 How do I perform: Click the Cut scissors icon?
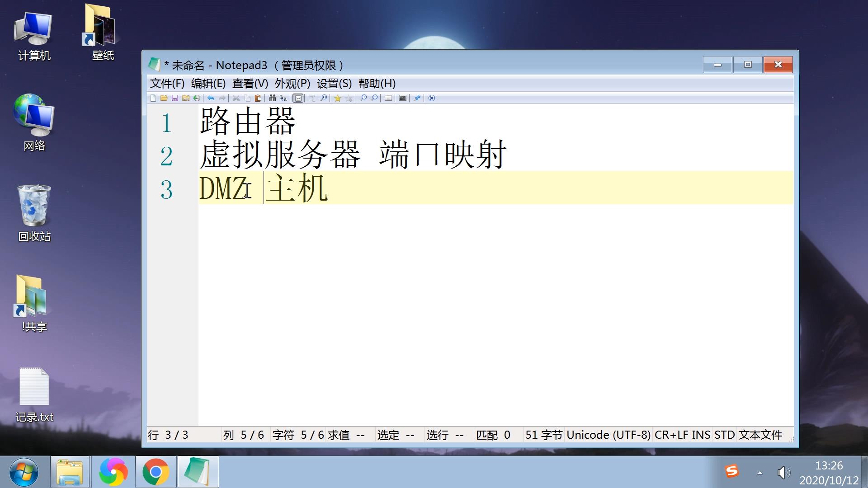point(236,98)
